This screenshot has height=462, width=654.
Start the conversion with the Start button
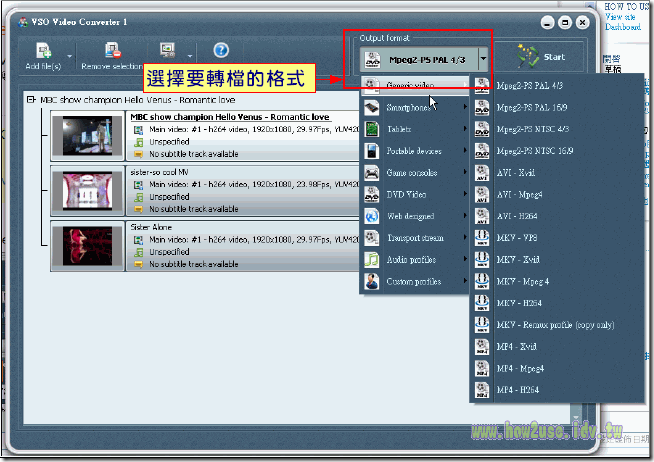pos(541,57)
